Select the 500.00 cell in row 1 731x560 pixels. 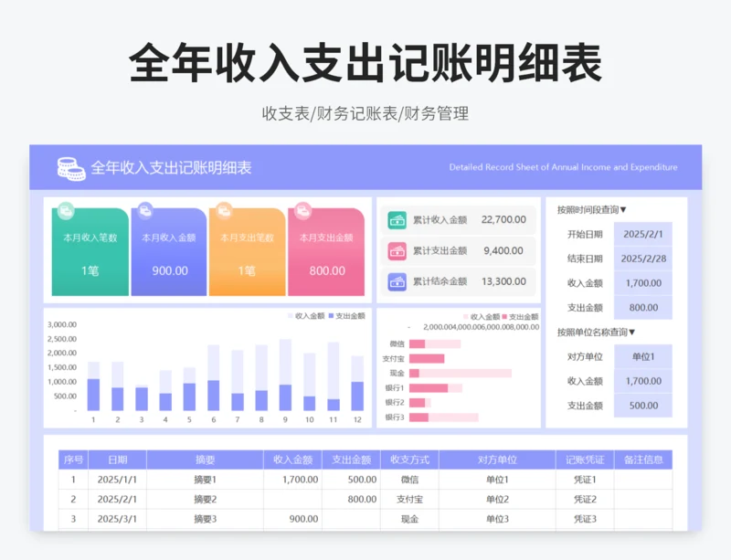351,480
